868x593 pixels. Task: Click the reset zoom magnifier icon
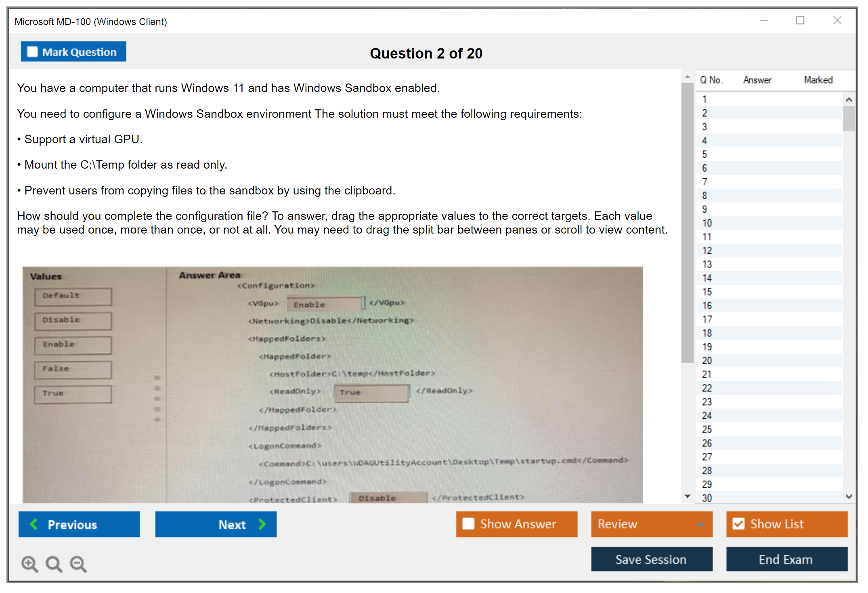point(54,564)
